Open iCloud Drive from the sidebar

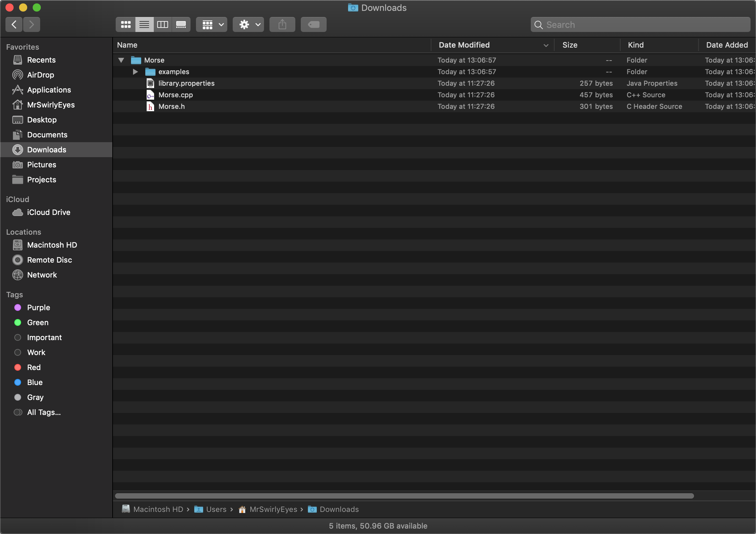tap(48, 212)
